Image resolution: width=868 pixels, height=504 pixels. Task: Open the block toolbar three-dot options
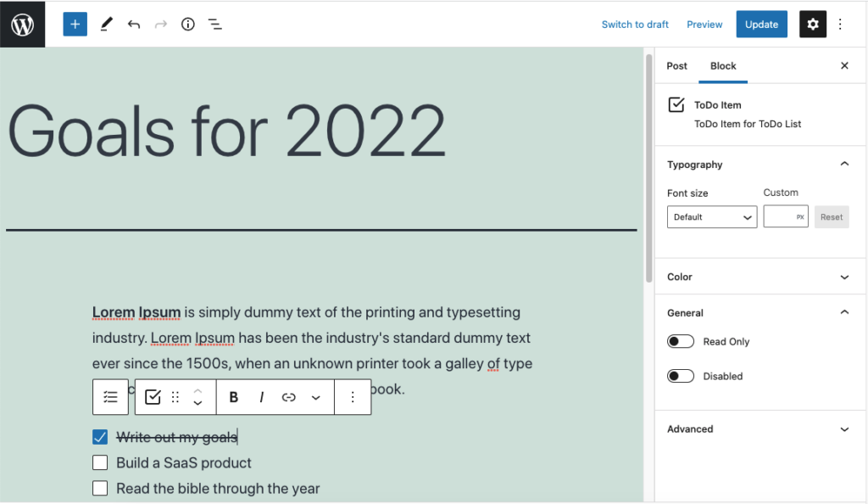tap(353, 397)
